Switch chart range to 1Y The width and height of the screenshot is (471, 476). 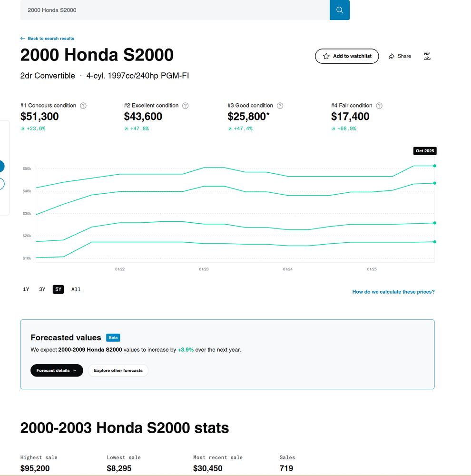point(26,289)
